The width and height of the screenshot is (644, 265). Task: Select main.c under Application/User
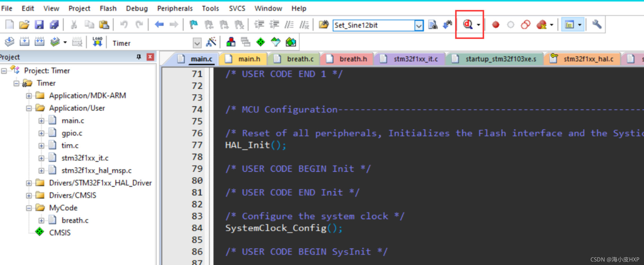coord(73,120)
